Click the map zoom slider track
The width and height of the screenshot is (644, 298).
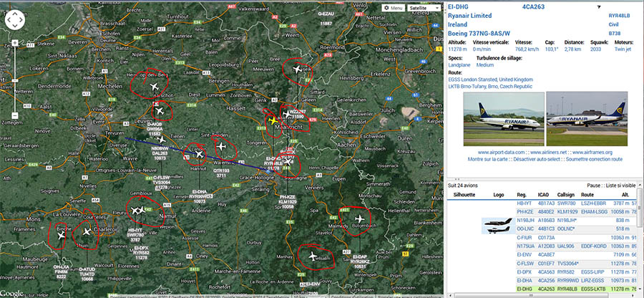tap(15, 79)
